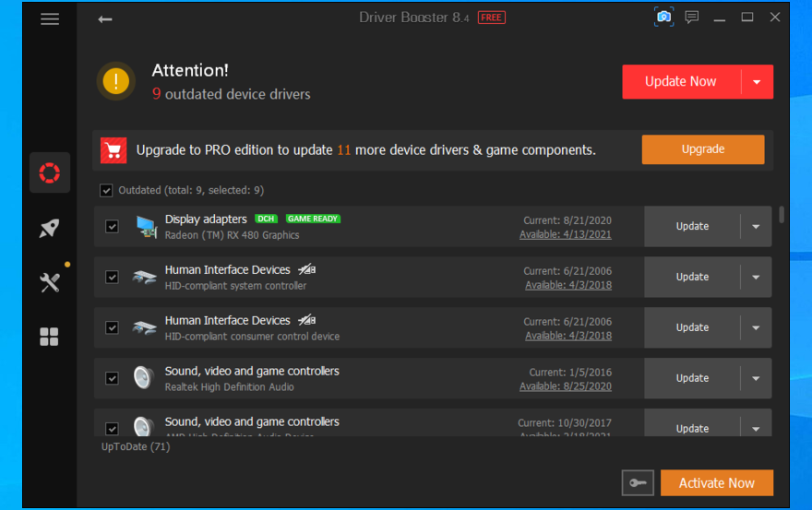This screenshot has width=812, height=510.
Task: Click the orange Upgrade button
Action: pyautogui.click(x=703, y=149)
